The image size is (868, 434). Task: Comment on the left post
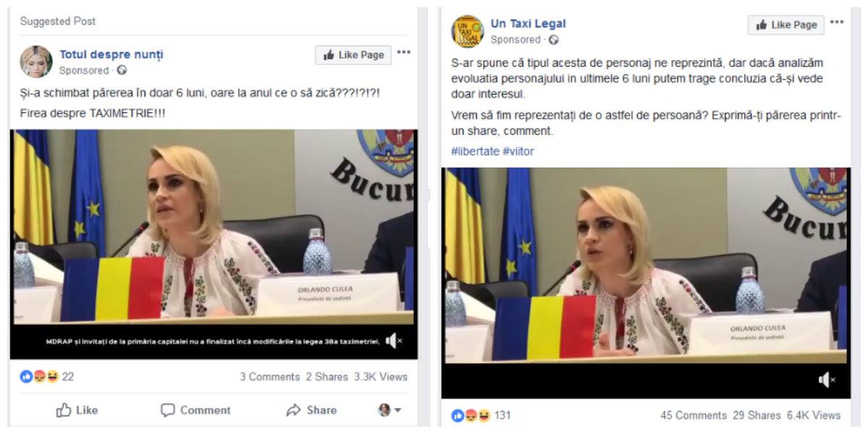pos(196,410)
